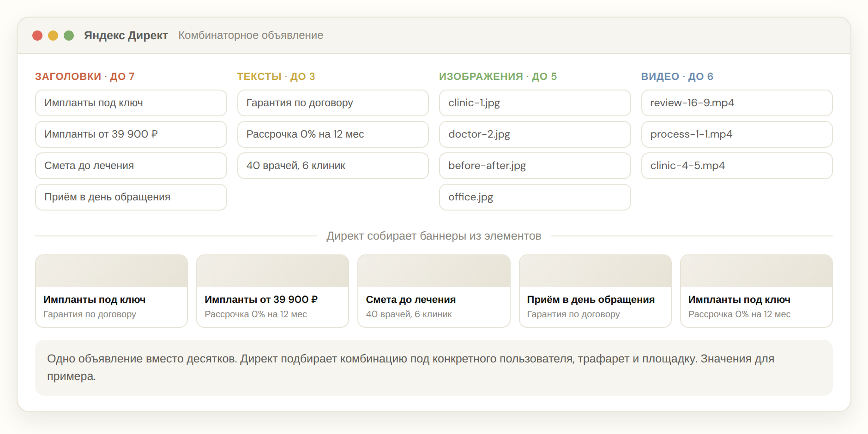
Task: Select the clinic-1.jpg image item
Action: (x=535, y=103)
